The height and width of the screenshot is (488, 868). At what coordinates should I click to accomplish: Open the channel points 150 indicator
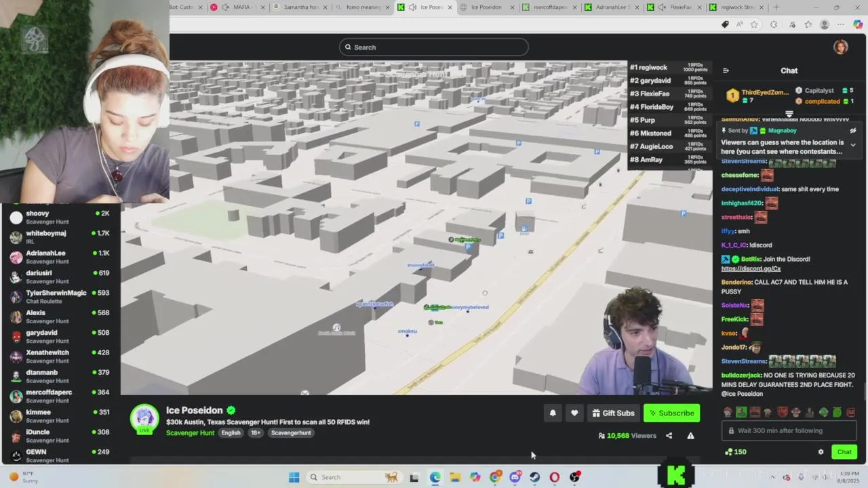pyautogui.click(x=735, y=452)
